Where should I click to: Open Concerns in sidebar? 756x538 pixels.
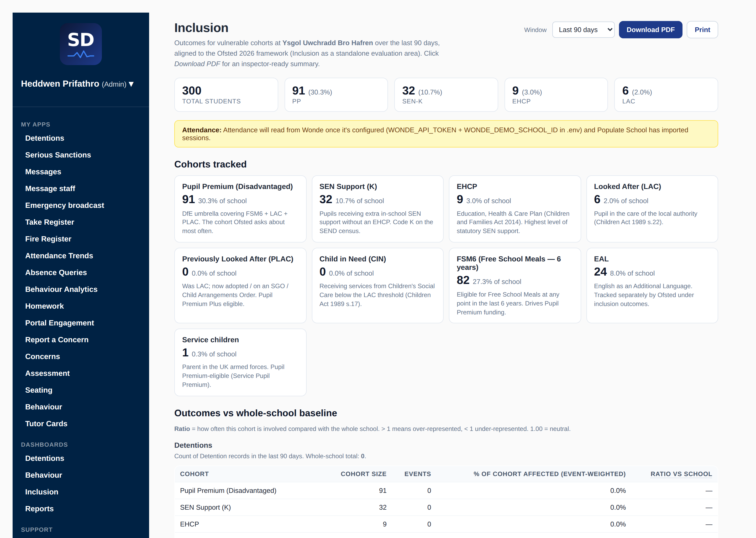[x=43, y=356]
